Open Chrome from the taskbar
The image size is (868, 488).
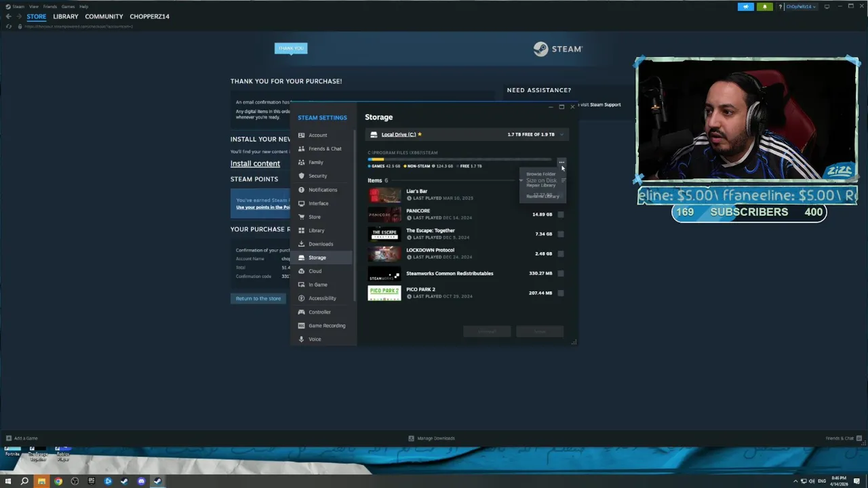58,481
